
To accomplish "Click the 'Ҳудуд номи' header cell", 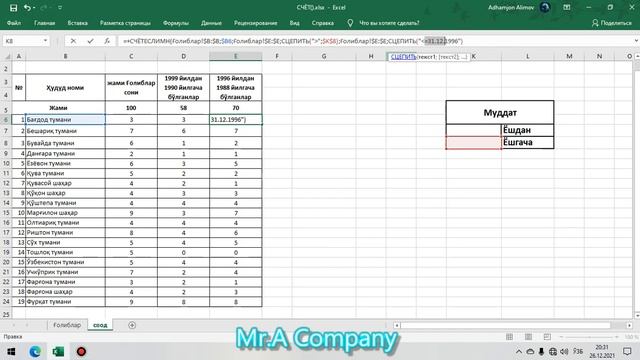I will tap(65, 88).
